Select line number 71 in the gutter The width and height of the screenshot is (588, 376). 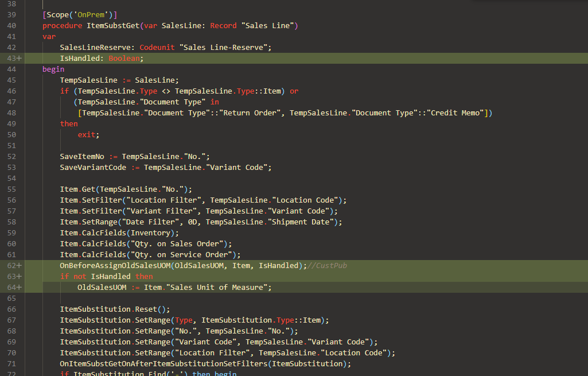point(11,363)
